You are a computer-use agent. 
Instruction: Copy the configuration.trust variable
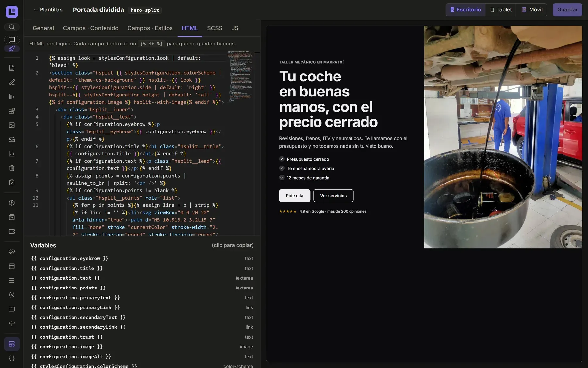tap(142, 337)
